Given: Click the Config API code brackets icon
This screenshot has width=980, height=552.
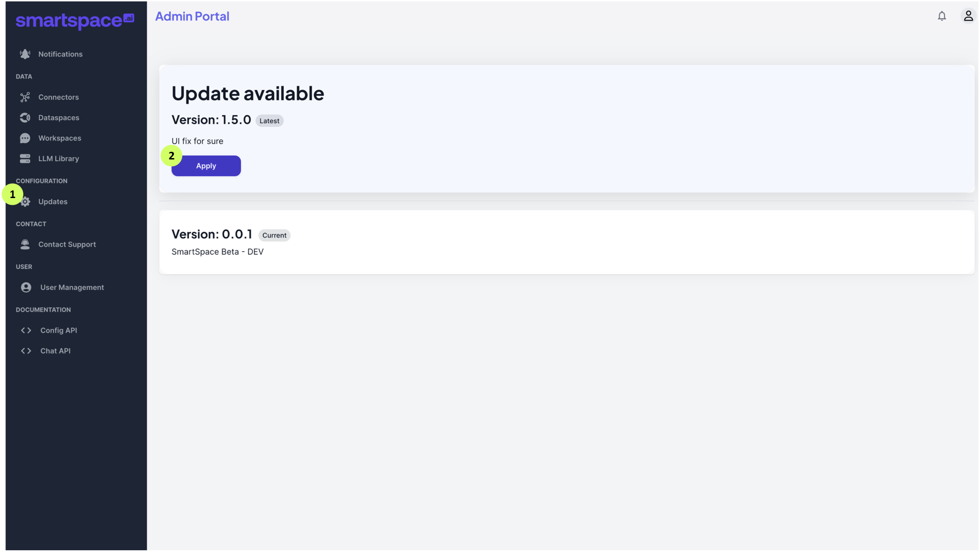Looking at the screenshot, I should click(x=26, y=331).
